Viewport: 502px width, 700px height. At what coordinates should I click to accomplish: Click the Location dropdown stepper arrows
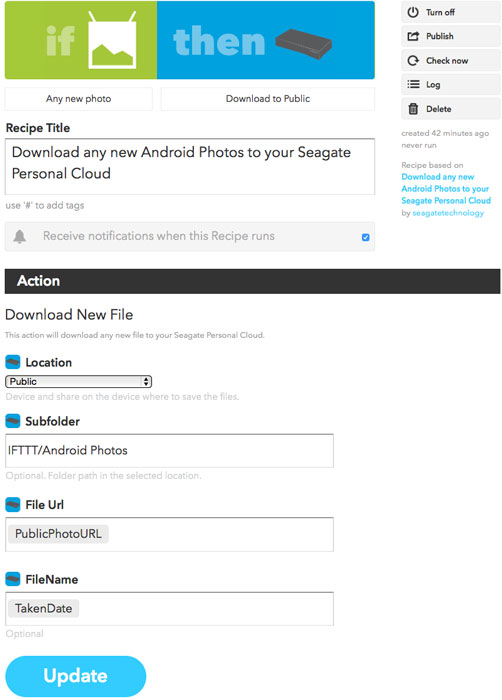[146, 381]
